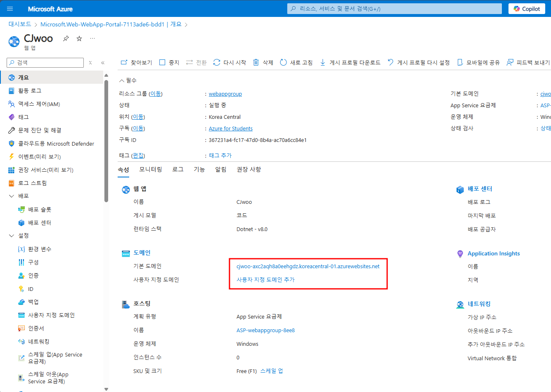Image resolution: width=551 pixels, height=392 pixels.
Task: Open the ASP-webappgroup-8ee8 plan link
Action: pyautogui.click(x=265, y=331)
